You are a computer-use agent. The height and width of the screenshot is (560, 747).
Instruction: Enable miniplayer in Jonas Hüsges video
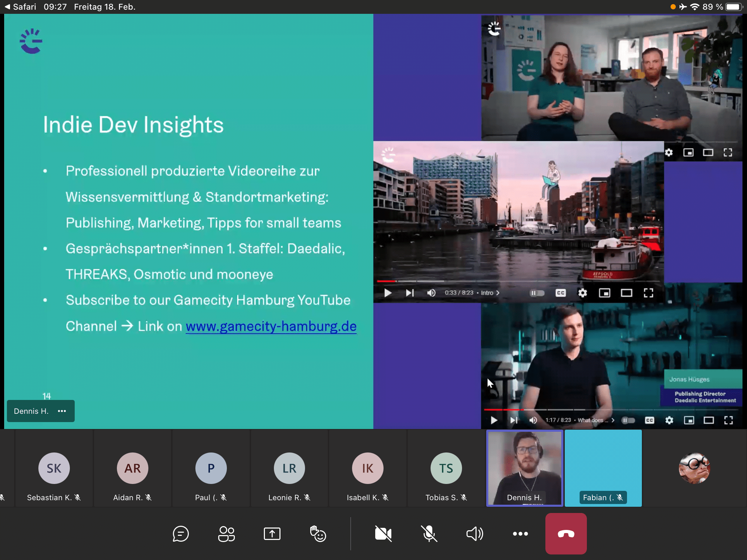(x=689, y=420)
